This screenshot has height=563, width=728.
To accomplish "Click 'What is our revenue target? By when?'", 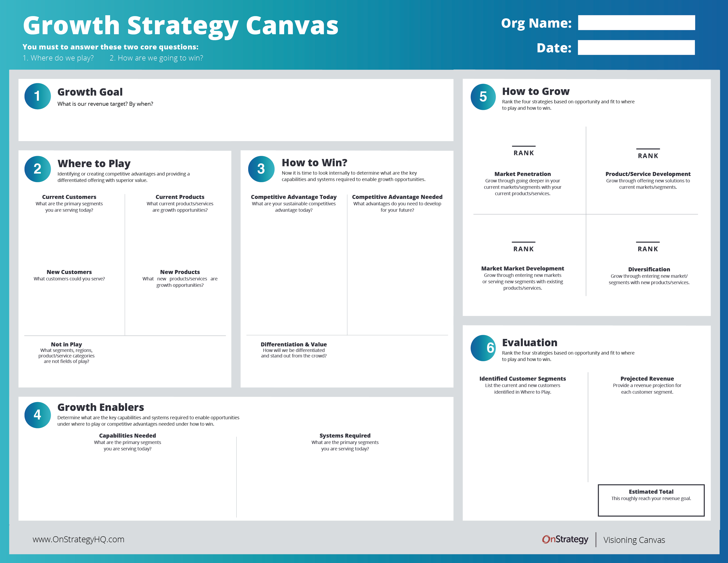I will 105,104.
